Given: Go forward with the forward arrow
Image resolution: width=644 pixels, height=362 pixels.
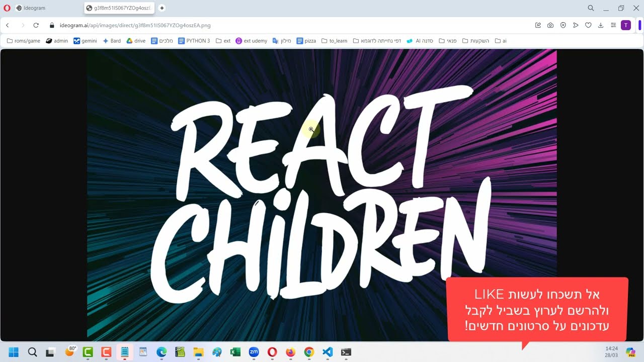Looking at the screenshot, I should click(23, 25).
